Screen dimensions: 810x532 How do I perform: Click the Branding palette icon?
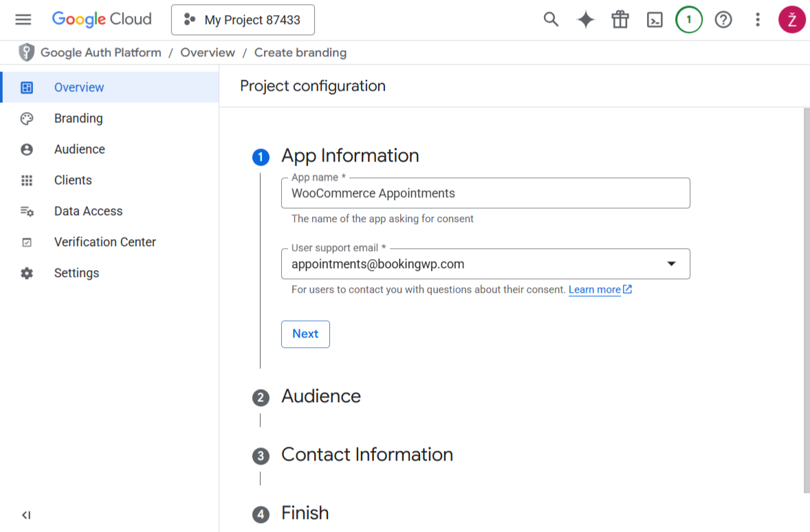[x=27, y=118]
